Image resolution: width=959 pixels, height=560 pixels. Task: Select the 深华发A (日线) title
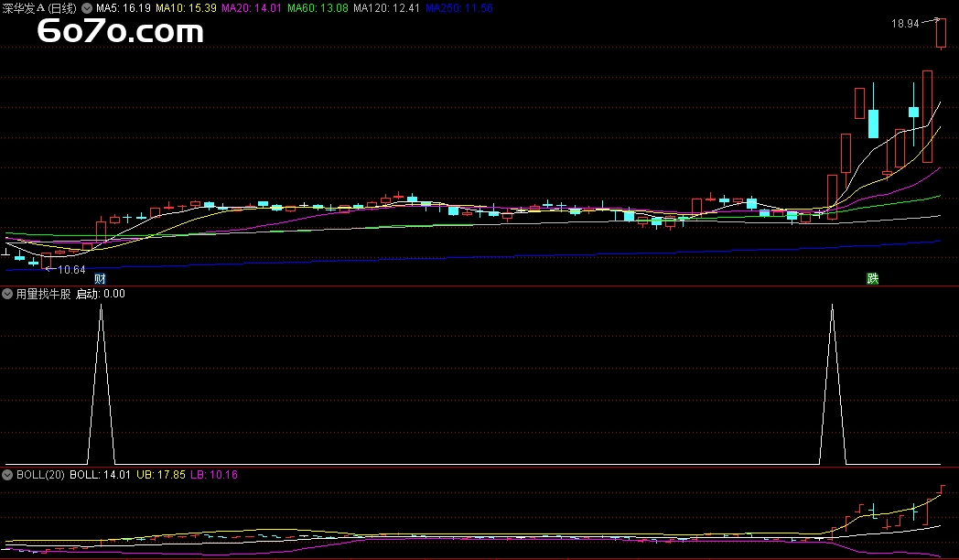[x=39, y=8]
